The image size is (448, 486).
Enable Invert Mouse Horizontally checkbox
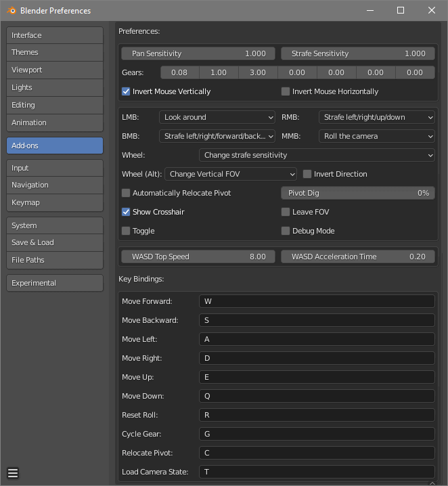286,91
